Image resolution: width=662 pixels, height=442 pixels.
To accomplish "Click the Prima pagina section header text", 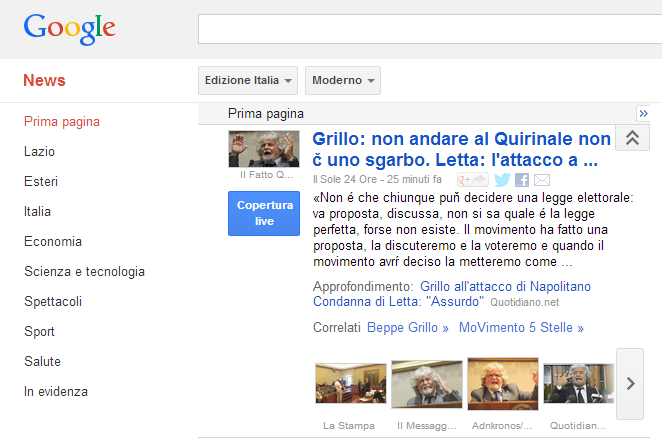I will (266, 114).
